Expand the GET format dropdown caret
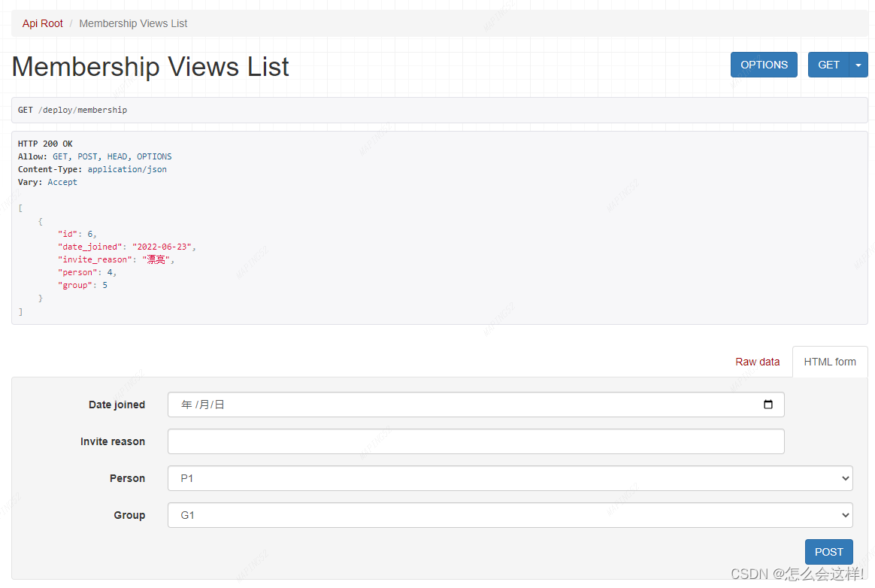 click(858, 65)
